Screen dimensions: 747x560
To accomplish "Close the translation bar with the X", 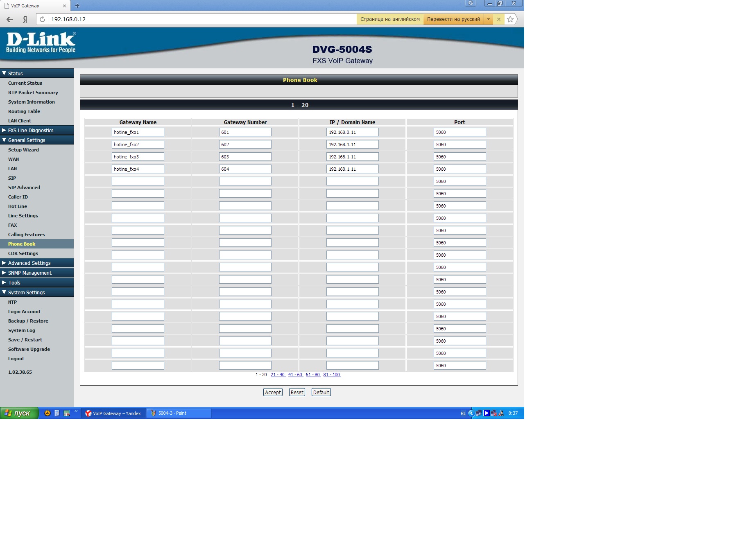I will pos(499,19).
